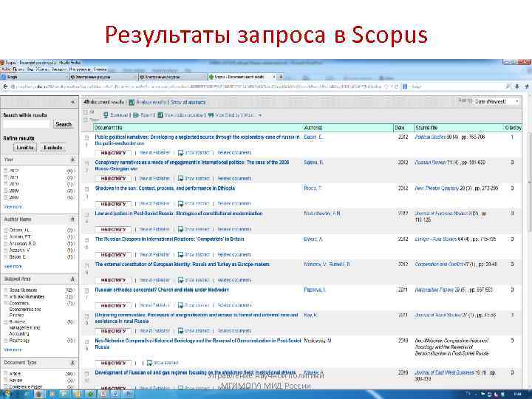
Task: Click the Download icon in results toolbar
Action: point(106,115)
